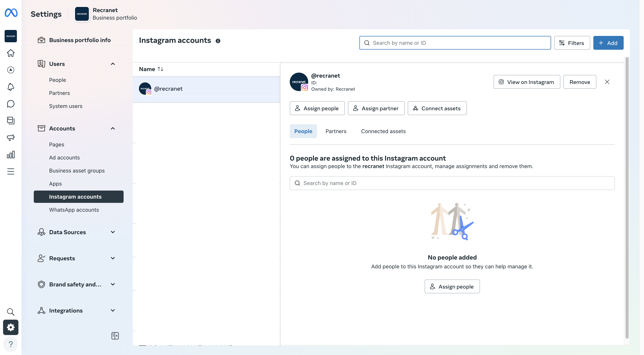This screenshot has width=644, height=355.
Task: Click Assign partner button
Action: click(x=376, y=108)
